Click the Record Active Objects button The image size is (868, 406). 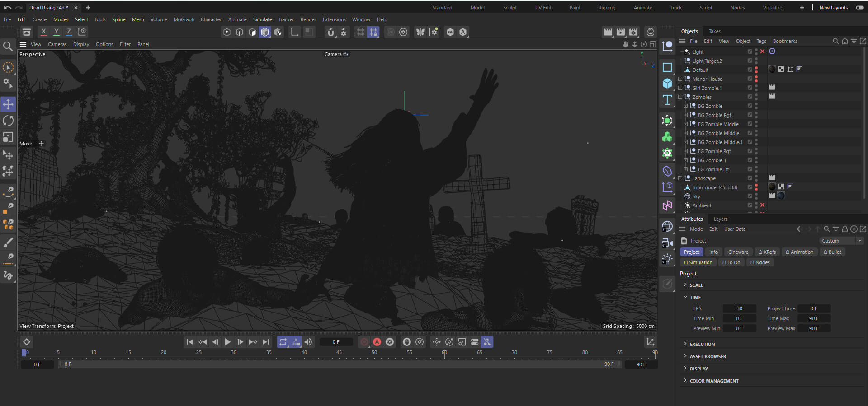click(x=364, y=342)
